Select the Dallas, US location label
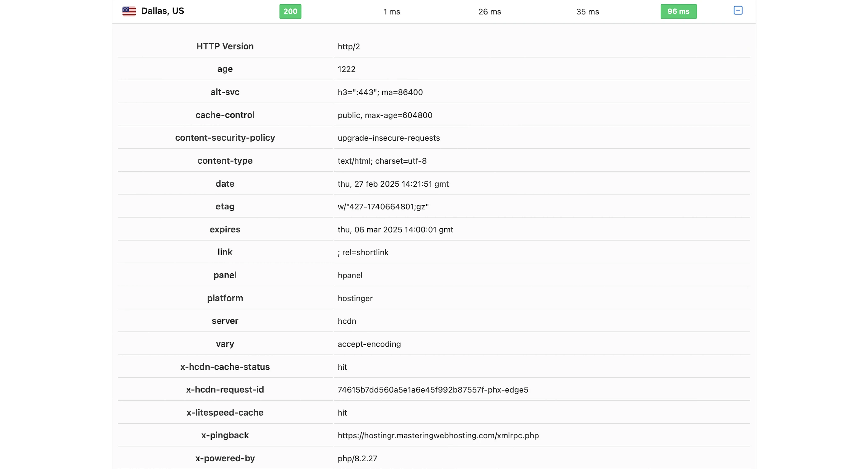 (x=163, y=11)
